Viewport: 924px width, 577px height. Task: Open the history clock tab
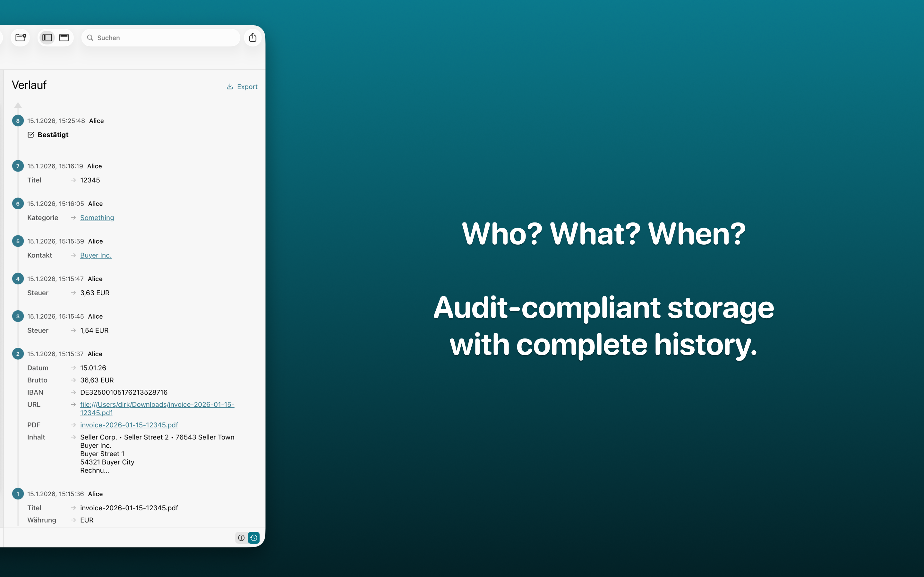tap(254, 538)
